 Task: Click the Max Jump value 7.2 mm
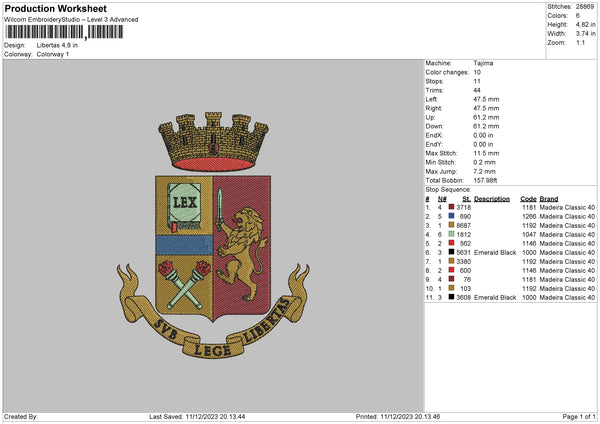point(484,171)
